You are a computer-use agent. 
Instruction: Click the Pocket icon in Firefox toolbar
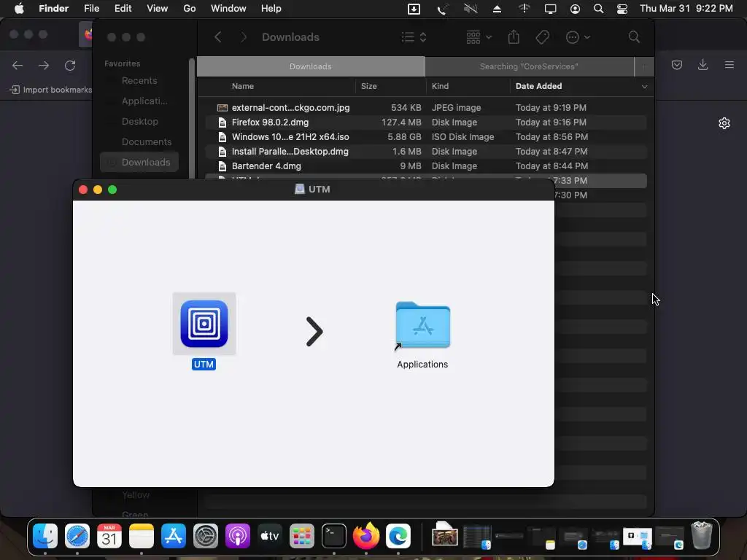[x=677, y=65]
